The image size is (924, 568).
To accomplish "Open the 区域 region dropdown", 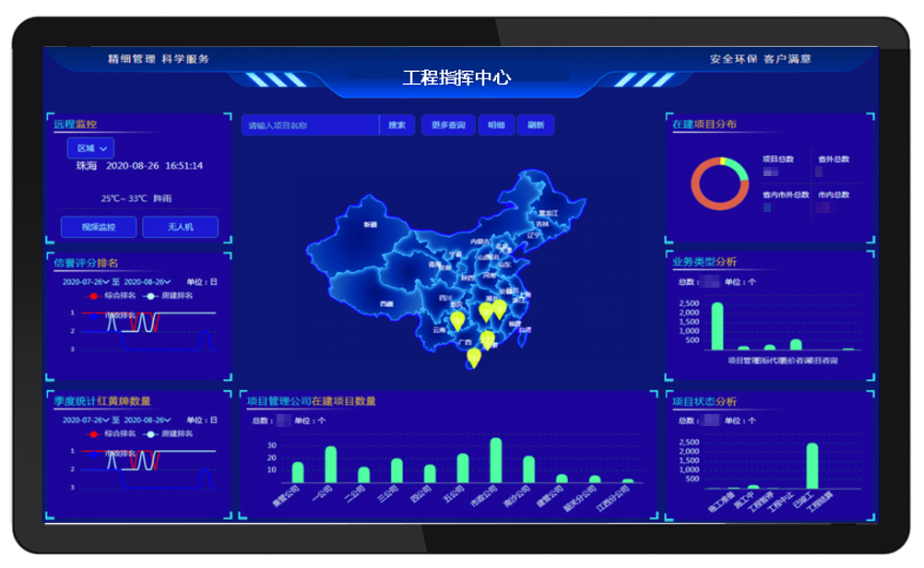I will coord(90,148).
